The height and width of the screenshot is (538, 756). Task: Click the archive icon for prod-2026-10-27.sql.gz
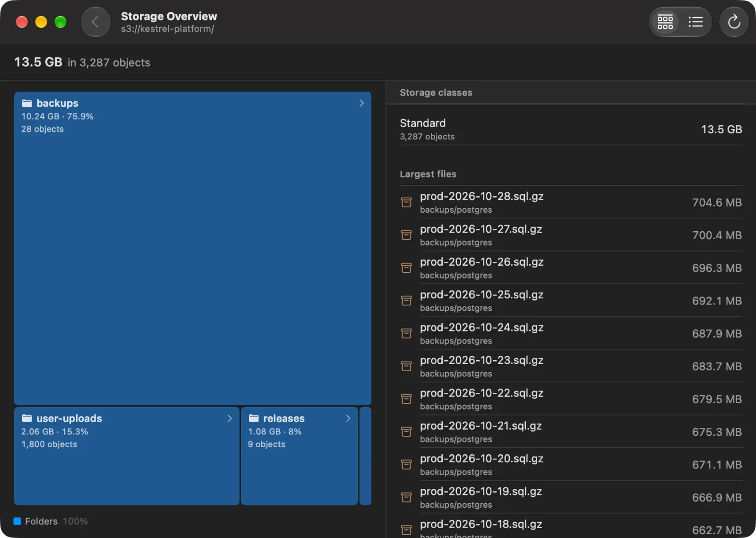406,235
